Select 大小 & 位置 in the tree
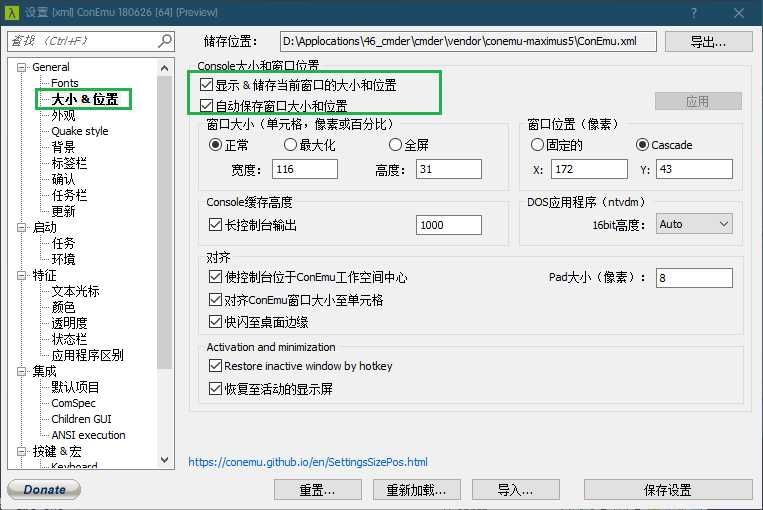The width and height of the screenshot is (763, 510). click(x=85, y=99)
